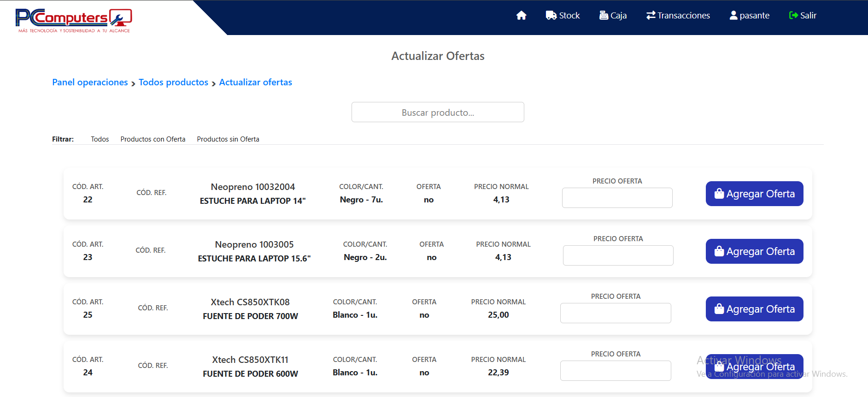The width and height of the screenshot is (868, 397).
Task: Filter by Todos
Action: point(100,139)
